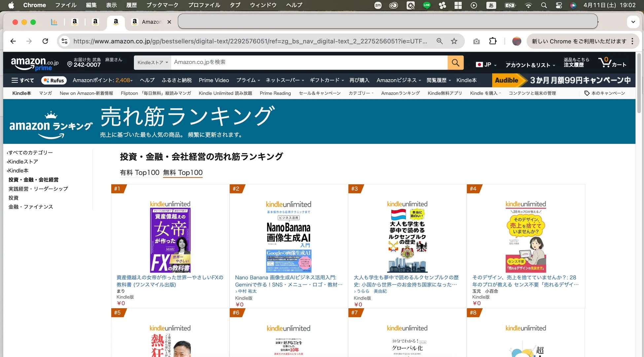Go back to すべてのカテゴリー
644x357 pixels.
[x=30, y=153]
